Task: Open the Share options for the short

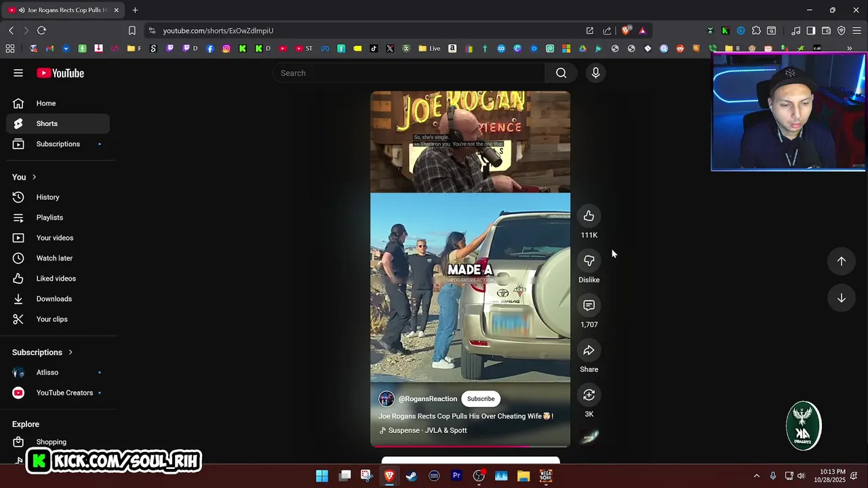Action: tap(589, 350)
